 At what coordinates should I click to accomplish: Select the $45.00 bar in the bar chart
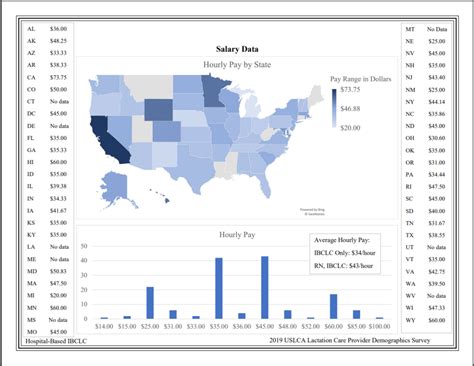point(265,287)
